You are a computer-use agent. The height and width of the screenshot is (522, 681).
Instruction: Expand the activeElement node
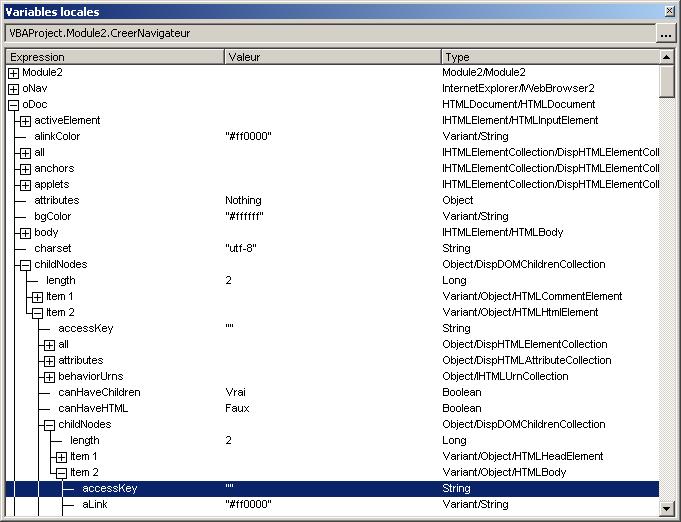[25, 121]
